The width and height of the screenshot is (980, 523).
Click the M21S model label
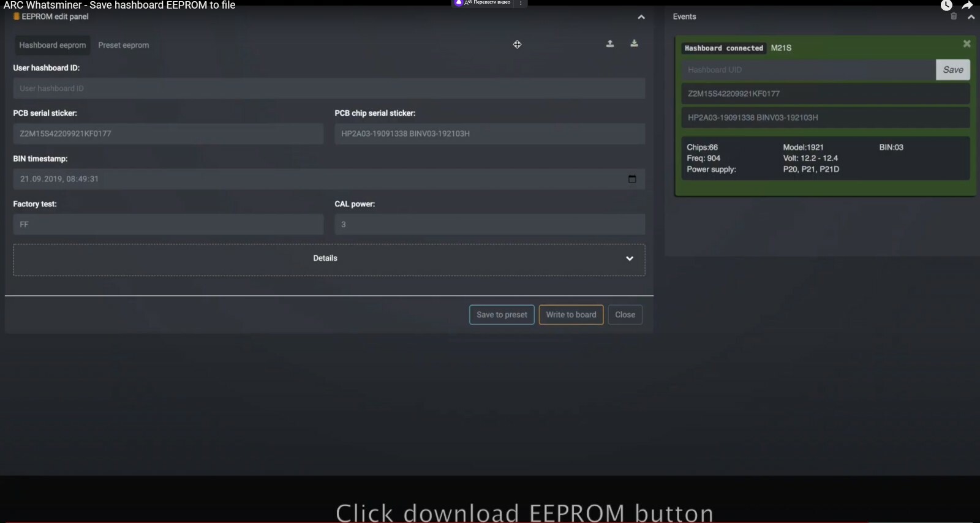(781, 48)
